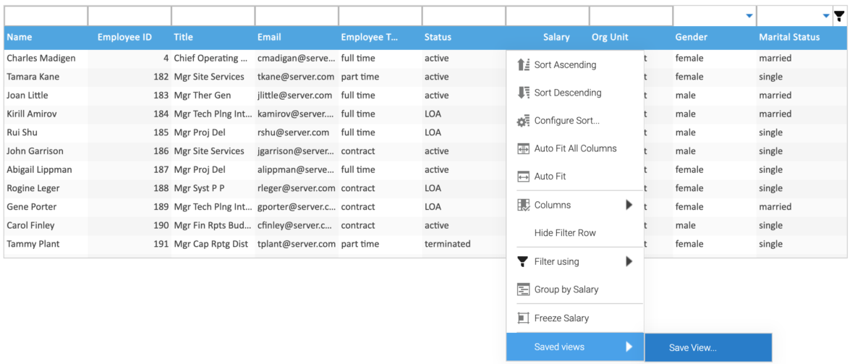Click the Freeze Salary icon
This screenshot has width=868, height=364.
(524, 318)
